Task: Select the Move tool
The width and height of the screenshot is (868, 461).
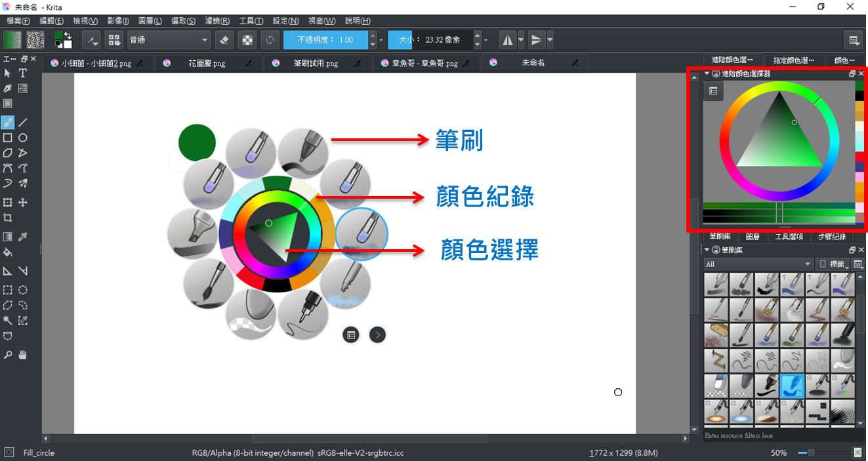Action: tap(23, 203)
